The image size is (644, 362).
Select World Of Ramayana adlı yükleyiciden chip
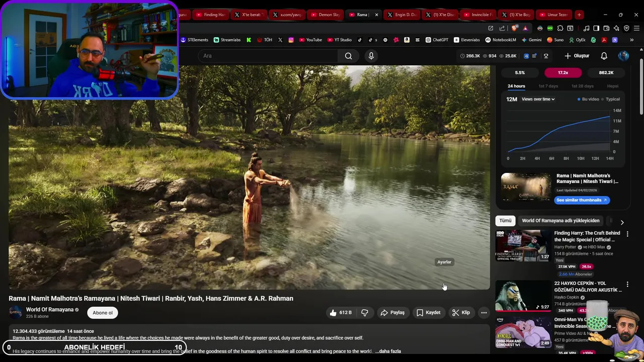coord(560,221)
